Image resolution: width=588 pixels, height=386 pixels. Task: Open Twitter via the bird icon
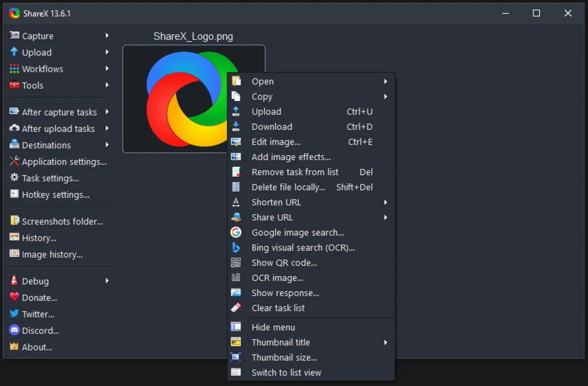(14, 314)
